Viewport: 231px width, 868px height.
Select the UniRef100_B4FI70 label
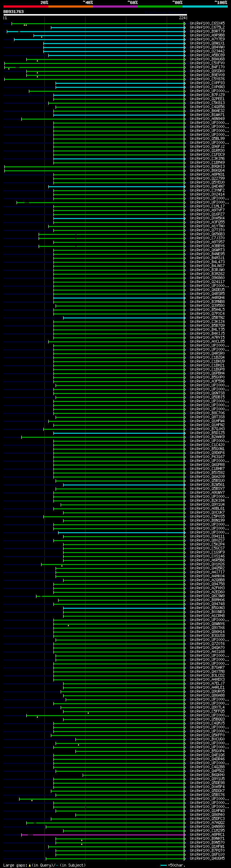207,67
